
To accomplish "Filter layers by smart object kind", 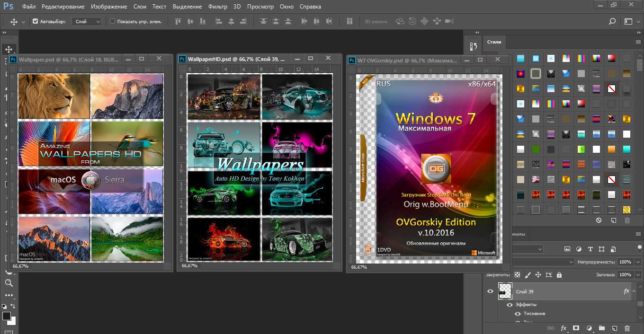I will (613, 249).
